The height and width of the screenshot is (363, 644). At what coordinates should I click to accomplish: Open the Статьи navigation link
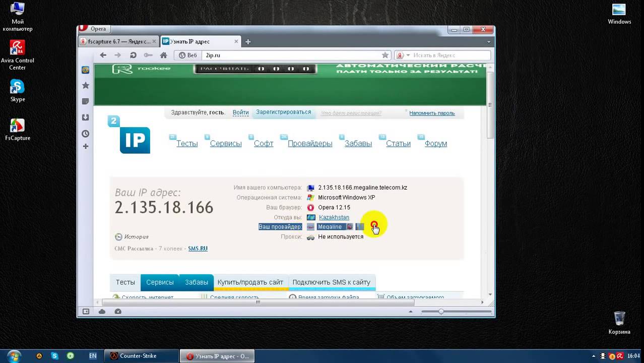pyautogui.click(x=398, y=144)
